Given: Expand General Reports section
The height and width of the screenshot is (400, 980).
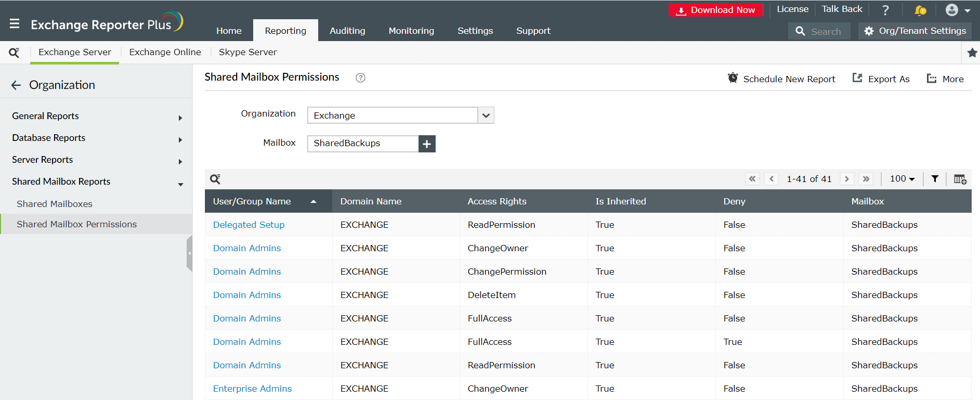Looking at the screenshot, I should 180,118.
